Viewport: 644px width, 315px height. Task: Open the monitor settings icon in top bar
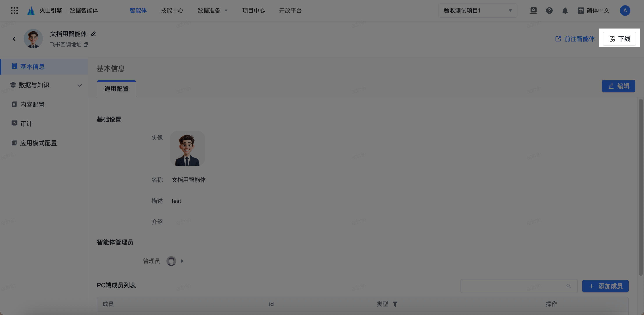[x=533, y=11]
